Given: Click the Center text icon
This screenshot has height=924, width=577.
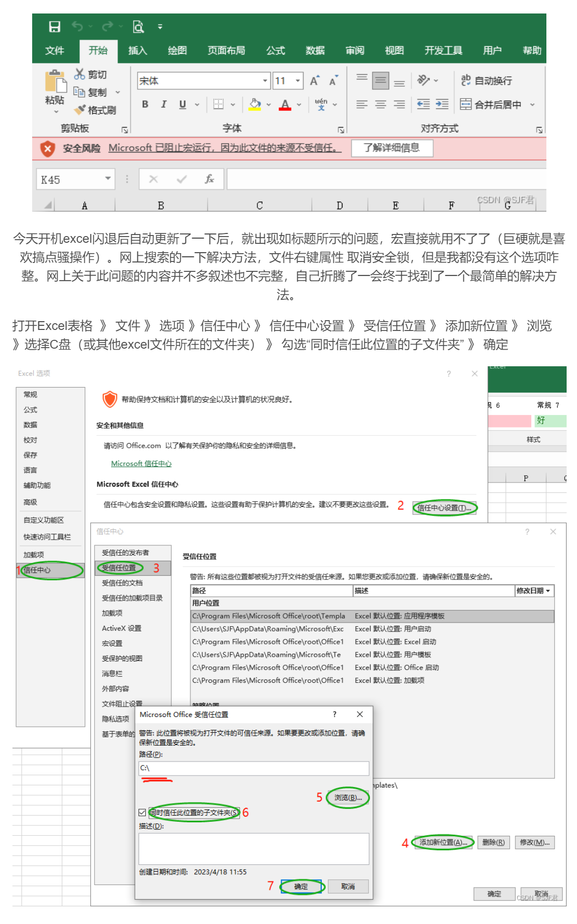Looking at the screenshot, I should tap(380, 104).
